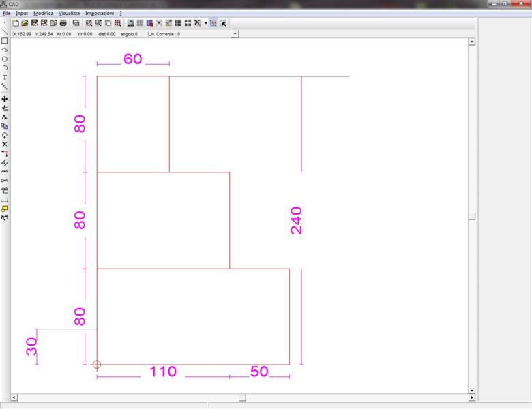Image resolution: width=532 pixels, height=409 pixels.
Task: Click the Print icon
Action: coord(63,23)
